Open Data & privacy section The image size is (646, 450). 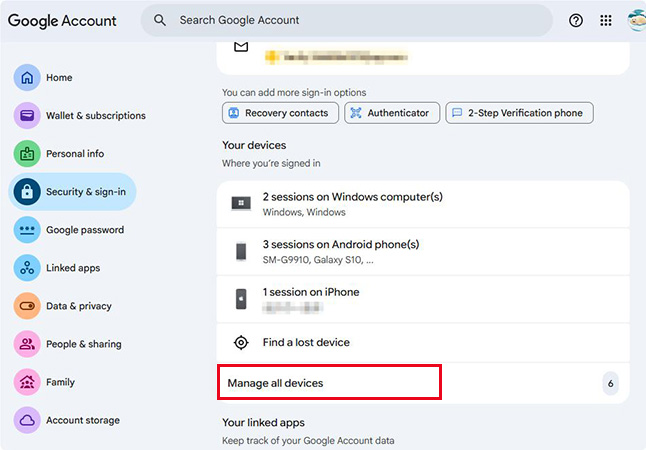(79, 306)
